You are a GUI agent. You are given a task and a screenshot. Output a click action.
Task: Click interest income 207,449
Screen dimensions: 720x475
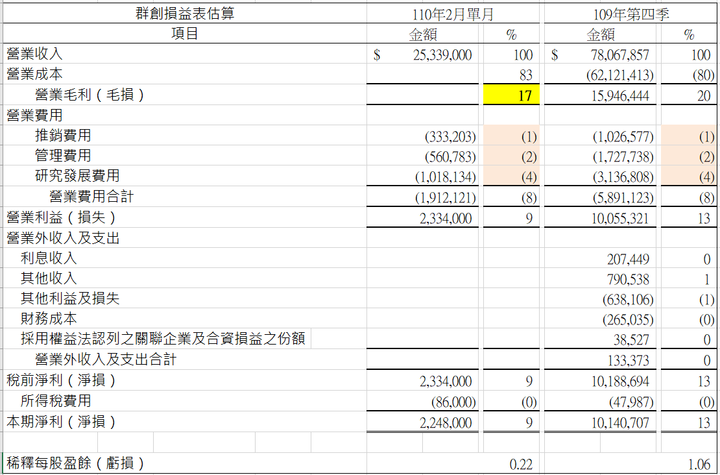pyautogui.click(x=628, y=259)
